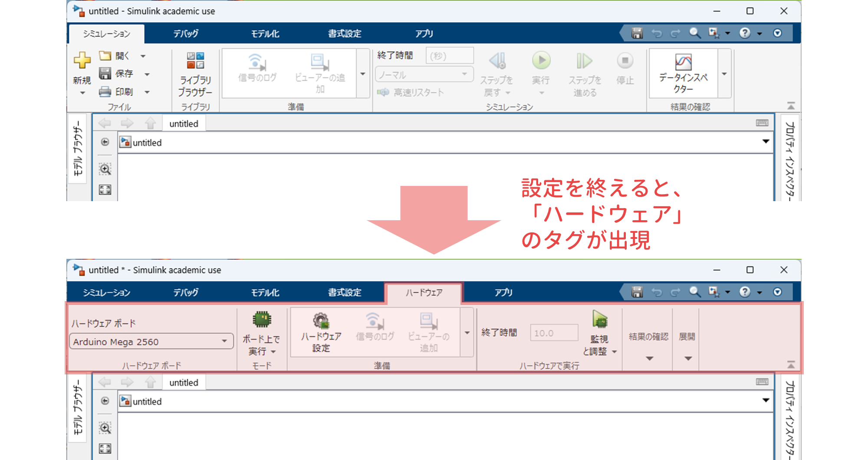Open the breadcrumb dropdown arrow in upper window
868x460 pixels.
tap(766, 142)
